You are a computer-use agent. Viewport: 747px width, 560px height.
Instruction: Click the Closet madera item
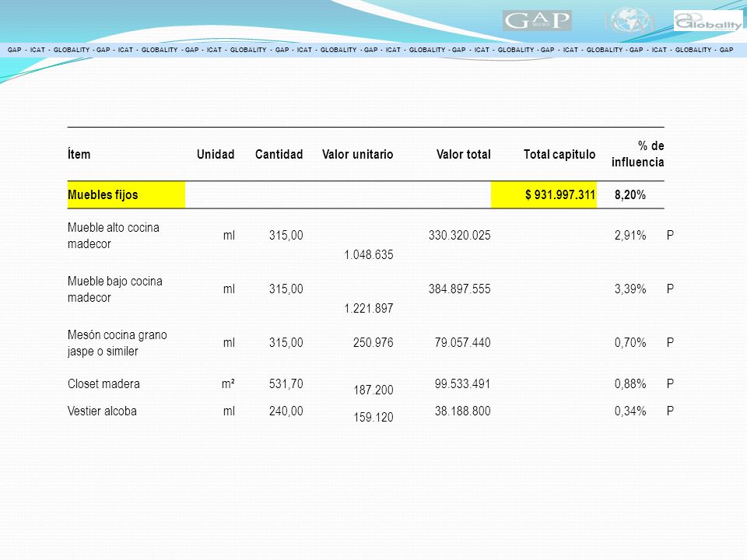[x=103, y=383]
